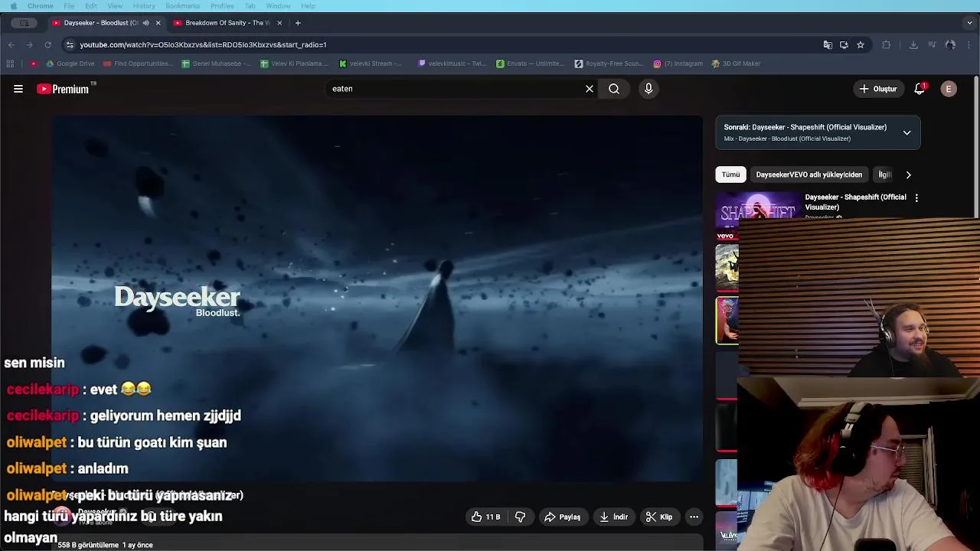
Task: Open 3D Gif Maker bookmark
Action: [x=737, y=64]
